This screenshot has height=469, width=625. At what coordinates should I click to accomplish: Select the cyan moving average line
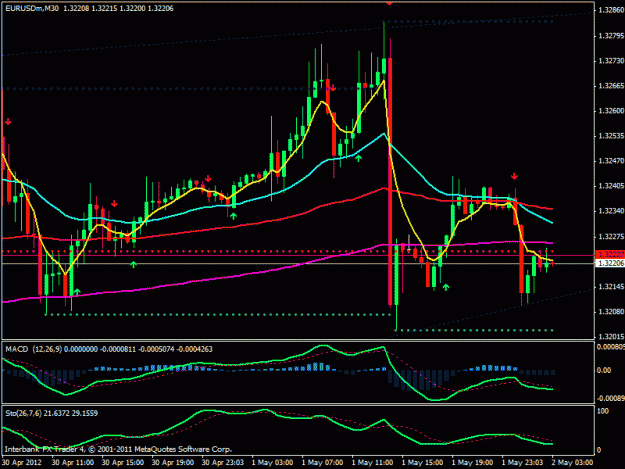(415, 170)
